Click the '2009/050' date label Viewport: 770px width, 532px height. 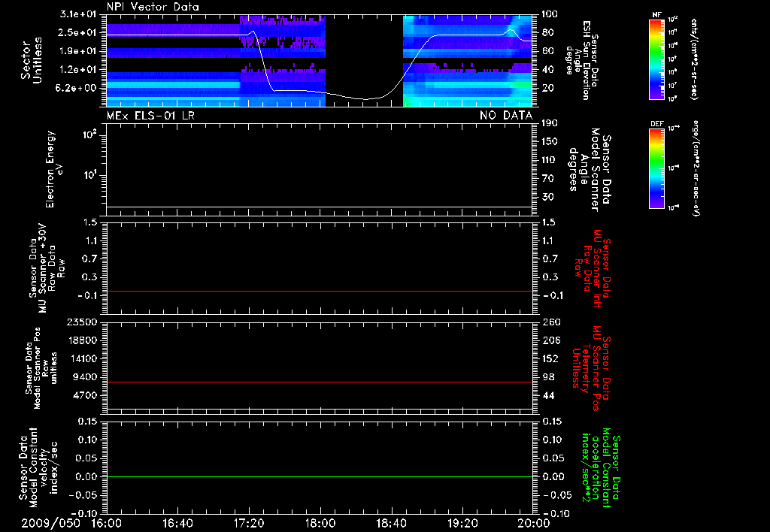[x=50, y=523]
